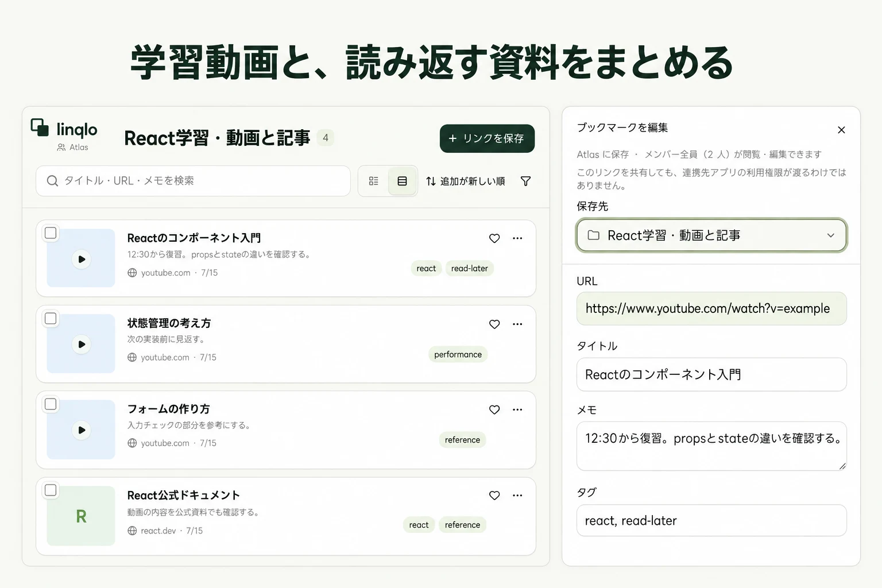This screenshot has width=882, height=588.
Task: Select the React公式ドキュメント checkbox
Action: pyautogui.click(x=51, y=490)
